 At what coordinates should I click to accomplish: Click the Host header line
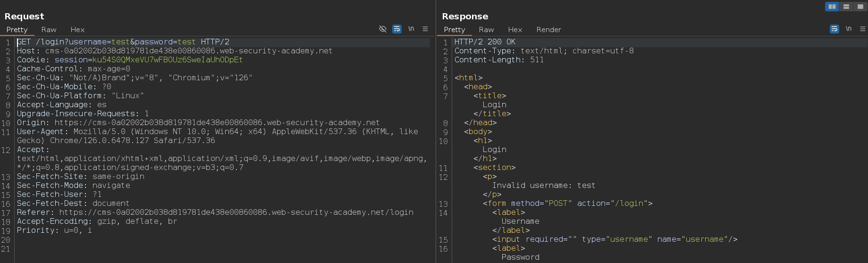click(175, 51)
